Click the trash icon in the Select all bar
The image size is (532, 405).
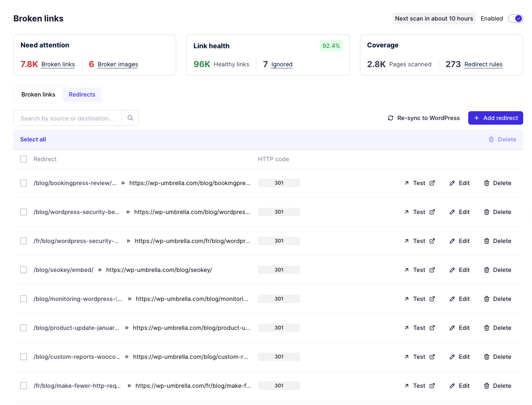click(491, 139)
